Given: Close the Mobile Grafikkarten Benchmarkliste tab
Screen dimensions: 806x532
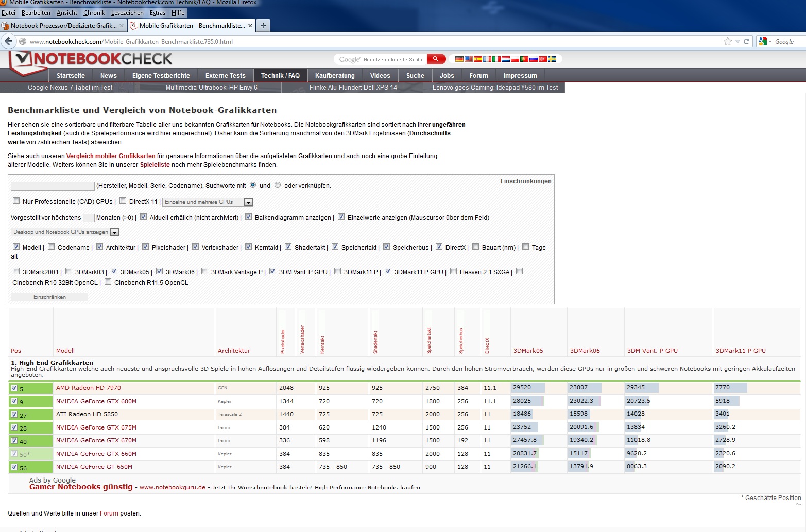Looking at the screenshot, I should point(250,25).
